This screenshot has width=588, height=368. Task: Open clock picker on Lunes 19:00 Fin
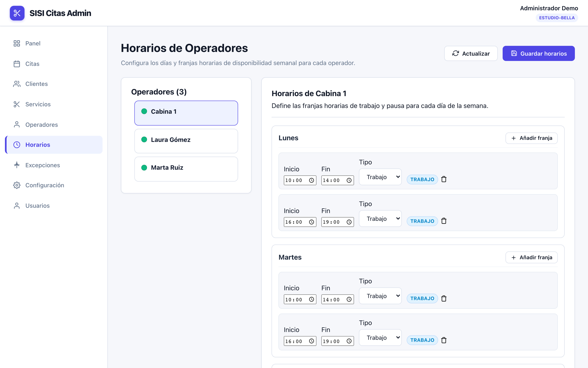click(349, 222)
